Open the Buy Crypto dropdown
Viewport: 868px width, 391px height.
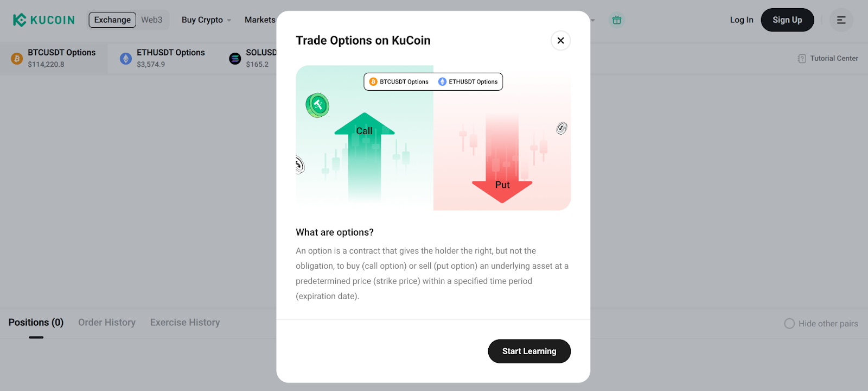[205, 20]
